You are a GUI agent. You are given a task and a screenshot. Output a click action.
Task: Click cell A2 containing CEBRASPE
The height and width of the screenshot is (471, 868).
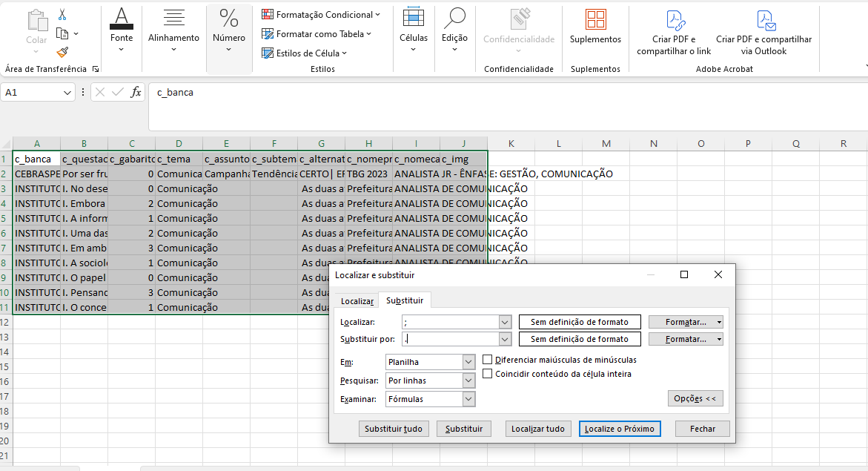(36, 174)
